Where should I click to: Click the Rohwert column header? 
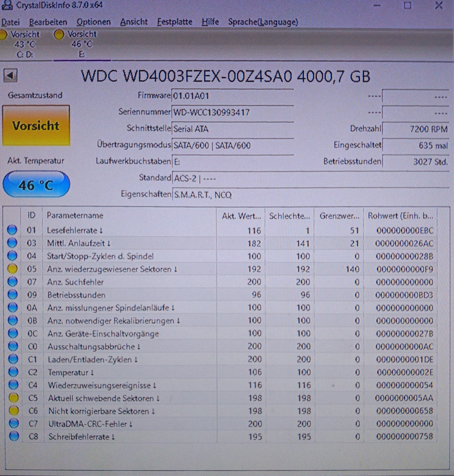tap(400, 215)
